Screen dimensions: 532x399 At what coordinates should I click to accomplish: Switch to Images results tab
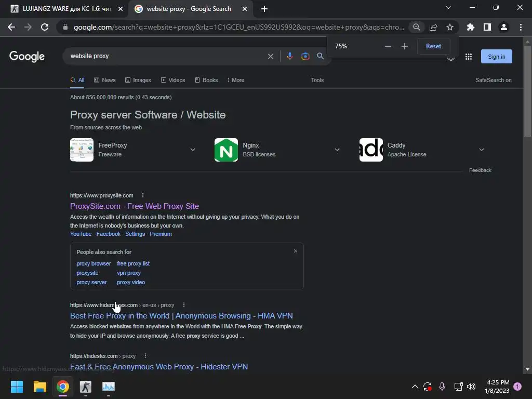[x=138, y=80]
